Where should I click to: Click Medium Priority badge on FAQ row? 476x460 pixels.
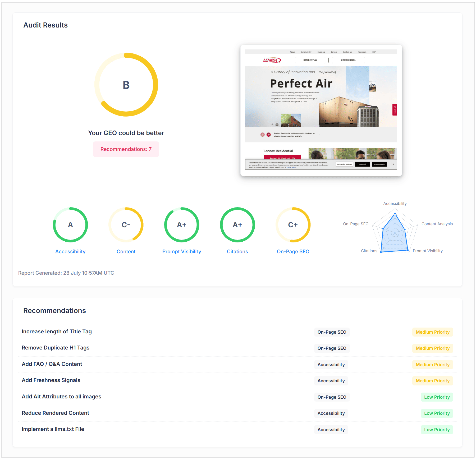click(433, 365)
